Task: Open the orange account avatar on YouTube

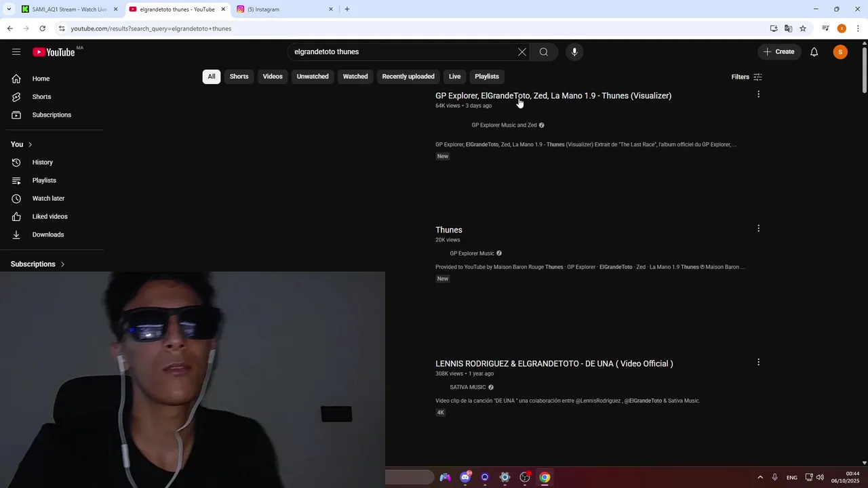Action: click(840, 52)
